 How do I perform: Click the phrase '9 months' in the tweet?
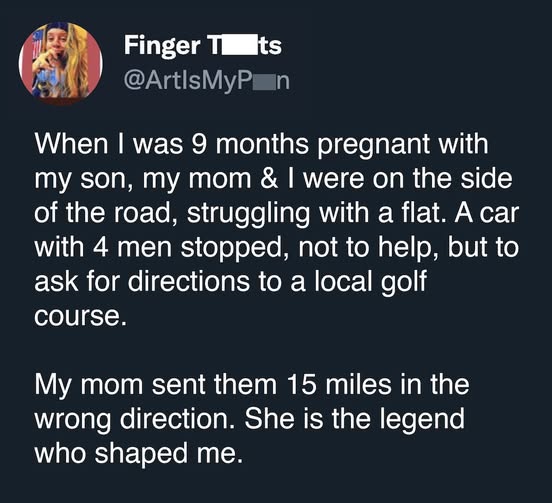pyautogui.click(x=250, y=144)
